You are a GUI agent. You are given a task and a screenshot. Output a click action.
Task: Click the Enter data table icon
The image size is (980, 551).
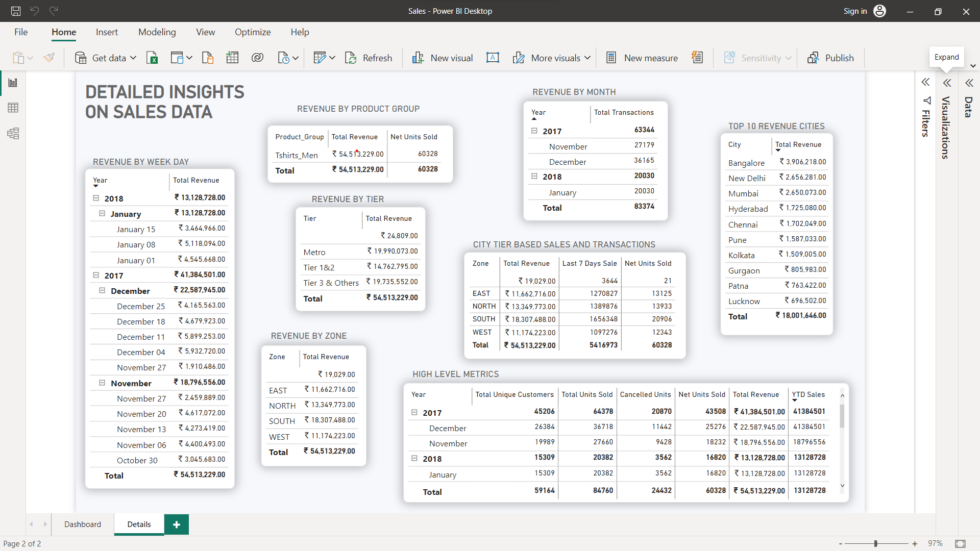(232, 58)
